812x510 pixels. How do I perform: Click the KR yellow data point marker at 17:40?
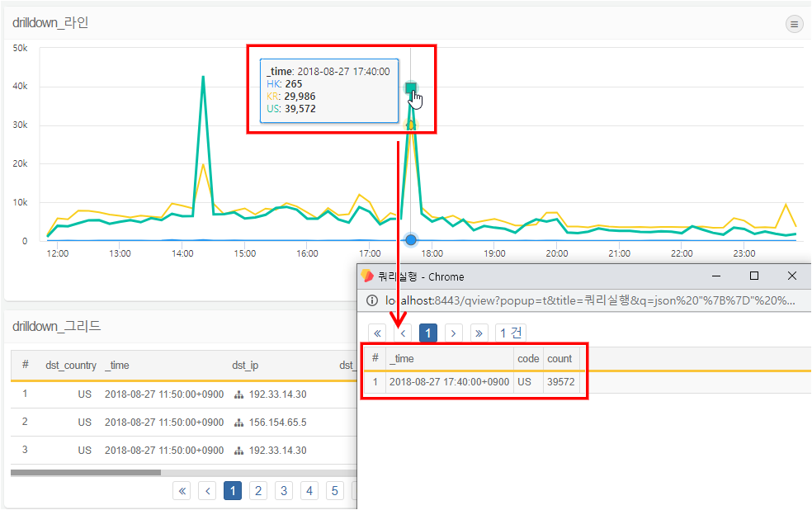tap(410, 125)
